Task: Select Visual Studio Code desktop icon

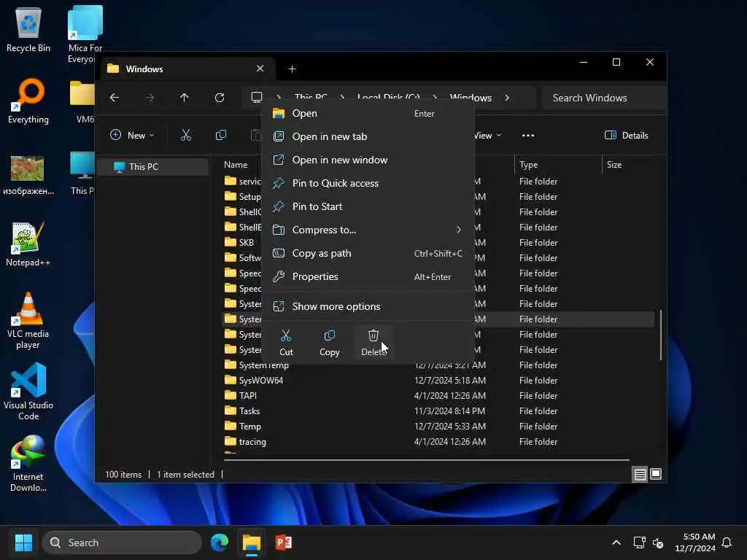Action: coord(28,392)
